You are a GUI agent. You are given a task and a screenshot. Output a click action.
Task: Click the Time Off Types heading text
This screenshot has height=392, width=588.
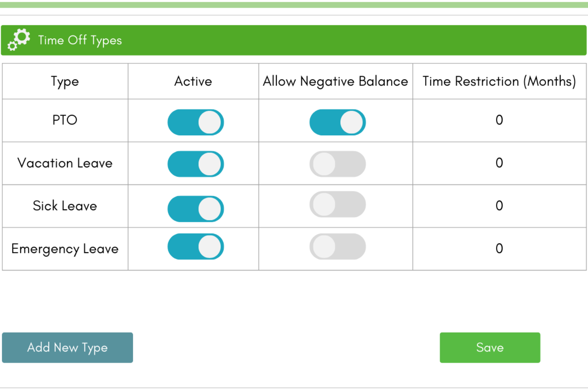point(80,40)
